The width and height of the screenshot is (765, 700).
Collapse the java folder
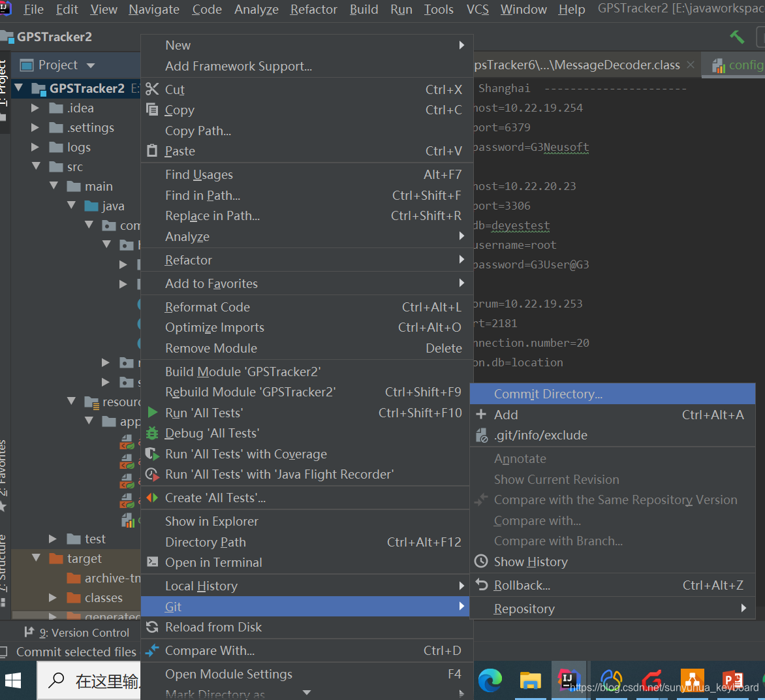(x=72, y=205)
